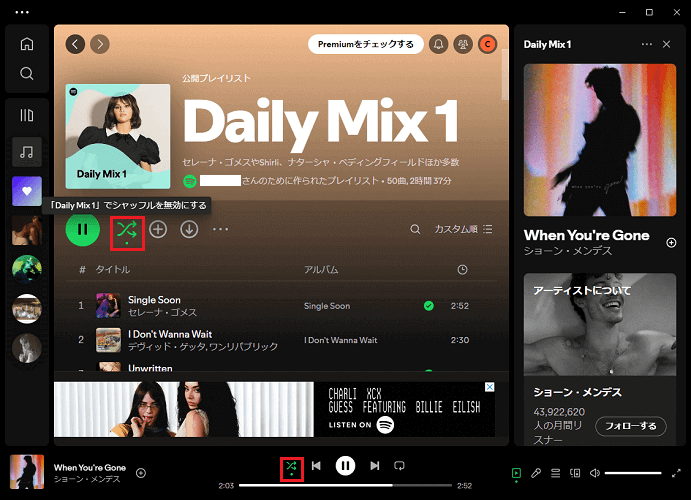The height and width of the screenshot is (500, 691).
Task: Adjust the volume slider
Action: (633, 473)
